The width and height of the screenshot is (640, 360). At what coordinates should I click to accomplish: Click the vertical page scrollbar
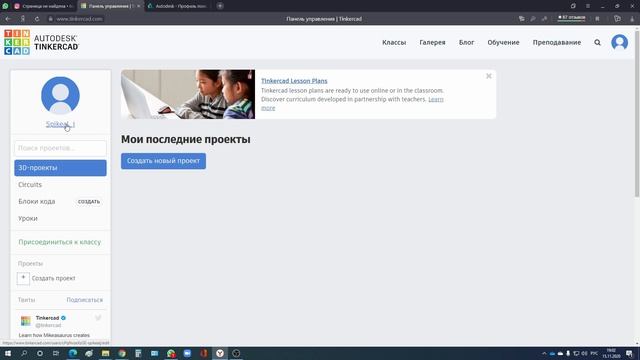click(637, 113)
